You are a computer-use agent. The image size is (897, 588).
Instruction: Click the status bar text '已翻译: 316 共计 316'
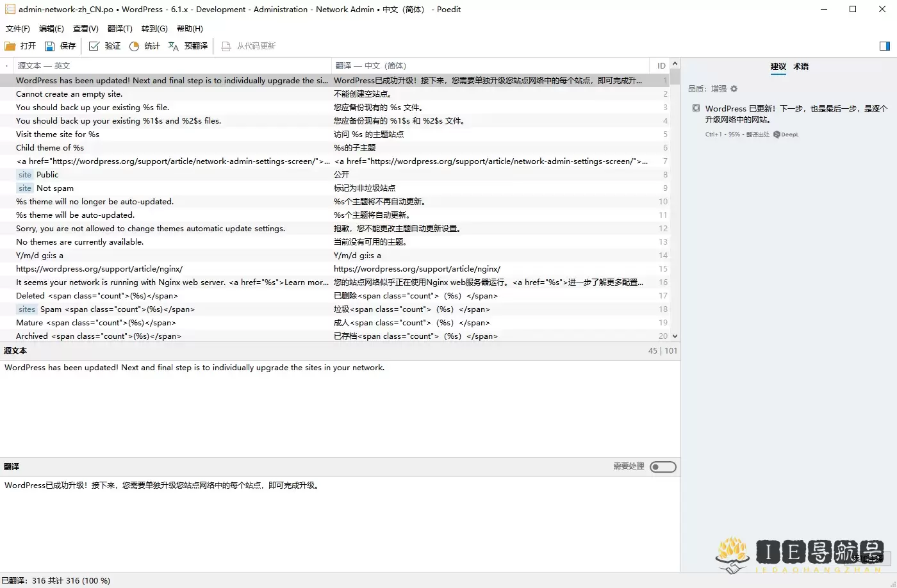[56, 581]
